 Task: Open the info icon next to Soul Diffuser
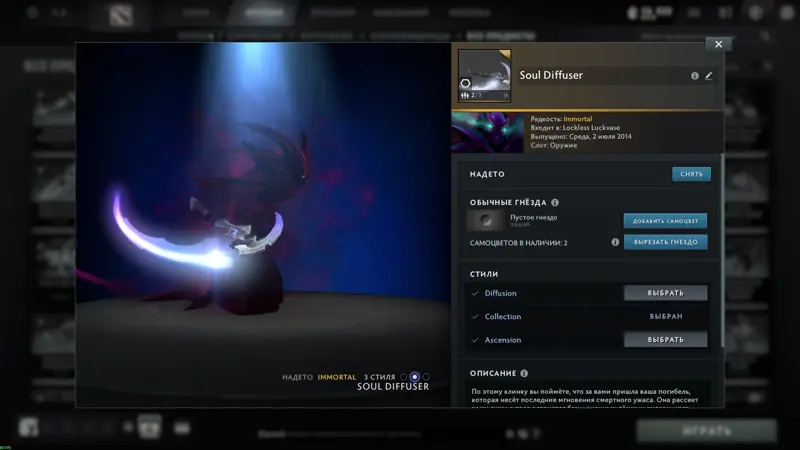[x=694, y=76]
